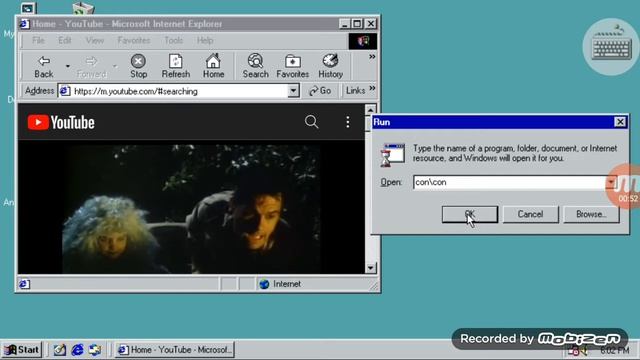This screenshot has height=360, width=640.
Task: Open the Help menu
Action: coord(205,40)
